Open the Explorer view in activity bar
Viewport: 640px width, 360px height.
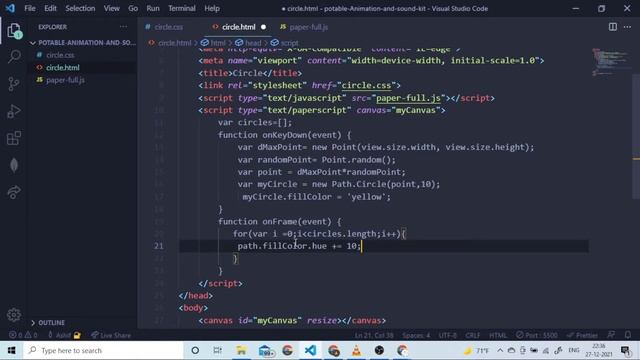coord(14,31)
